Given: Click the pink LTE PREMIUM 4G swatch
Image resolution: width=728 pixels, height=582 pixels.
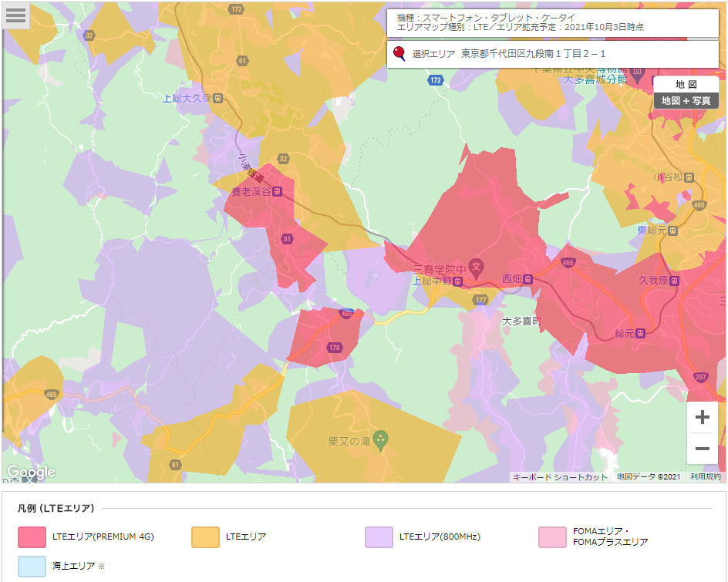Looking at the screenshot, I should tap(32, 537).
